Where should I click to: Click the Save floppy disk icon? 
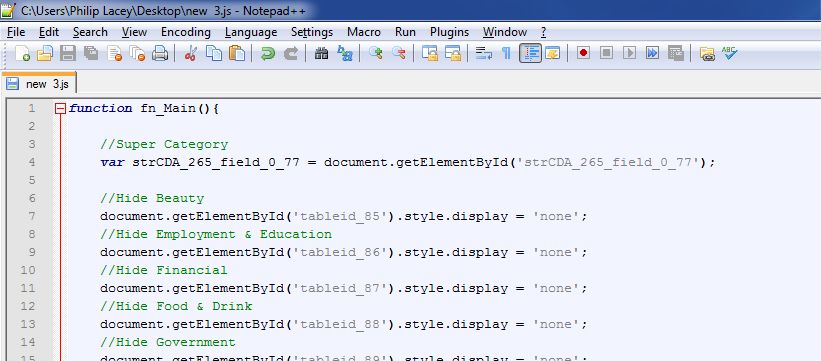click(68, 53)
